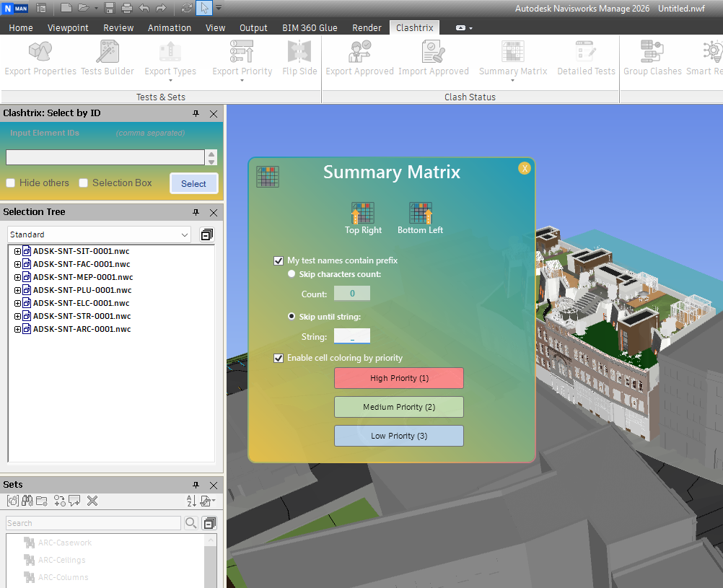
Task: Select the 'Skip characters count' radio button
Action: point(292,274)
